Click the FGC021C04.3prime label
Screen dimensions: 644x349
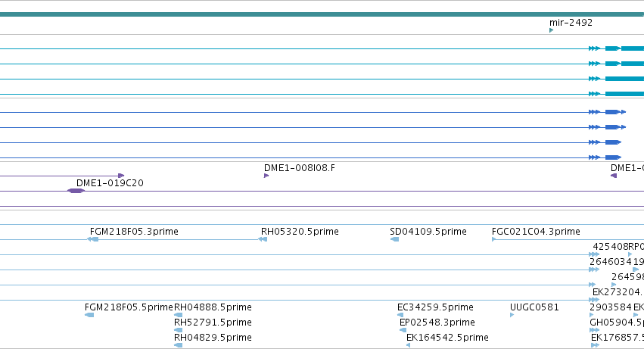(x=536, y=232)
